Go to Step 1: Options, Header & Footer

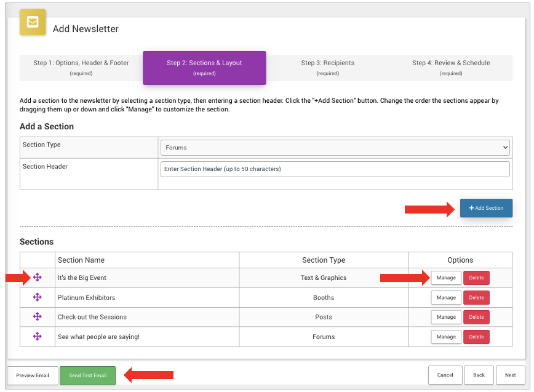[81, 67]
